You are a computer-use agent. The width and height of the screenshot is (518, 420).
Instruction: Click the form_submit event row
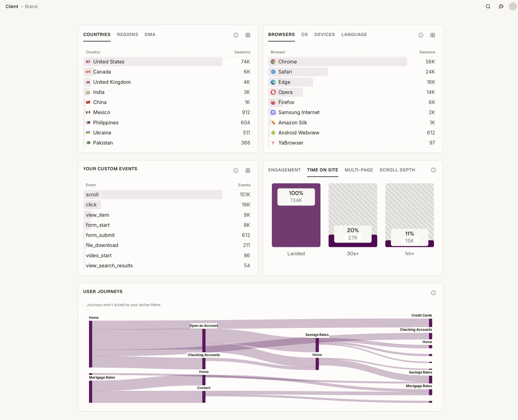click(x=168, y=235)
